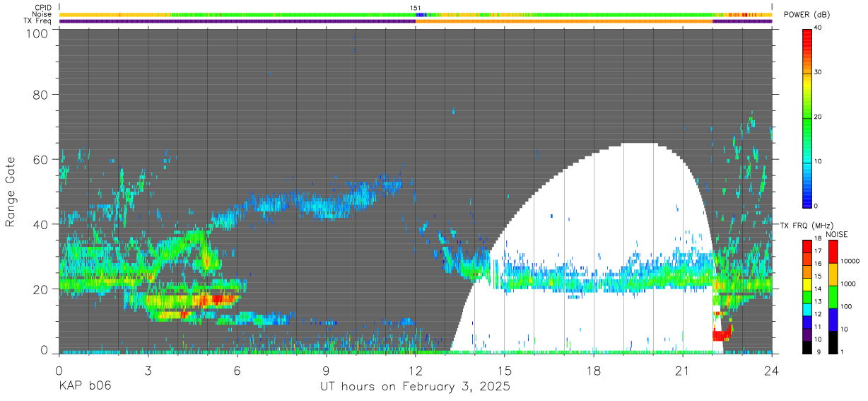
Task: Click power colorbar tick label 40
Action: click(x=819, y=28)
